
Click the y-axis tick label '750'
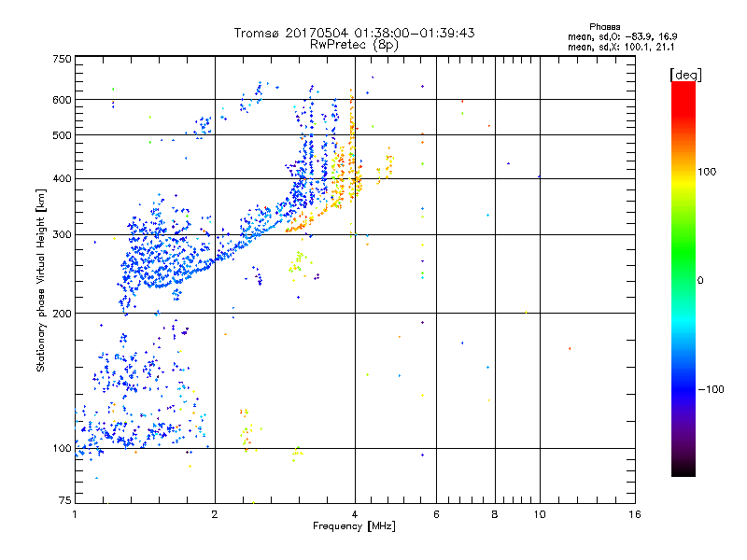pos(62,59)
